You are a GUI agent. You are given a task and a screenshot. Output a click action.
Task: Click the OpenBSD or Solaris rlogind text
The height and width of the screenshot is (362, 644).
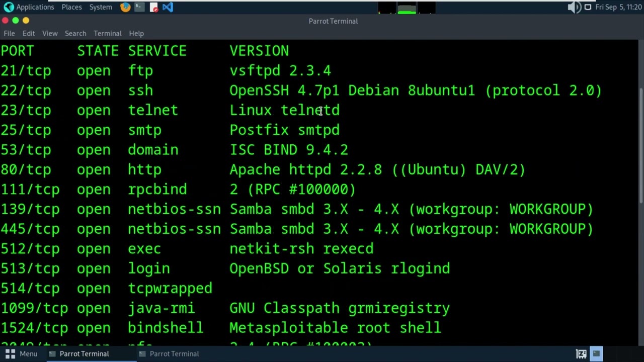340,268
